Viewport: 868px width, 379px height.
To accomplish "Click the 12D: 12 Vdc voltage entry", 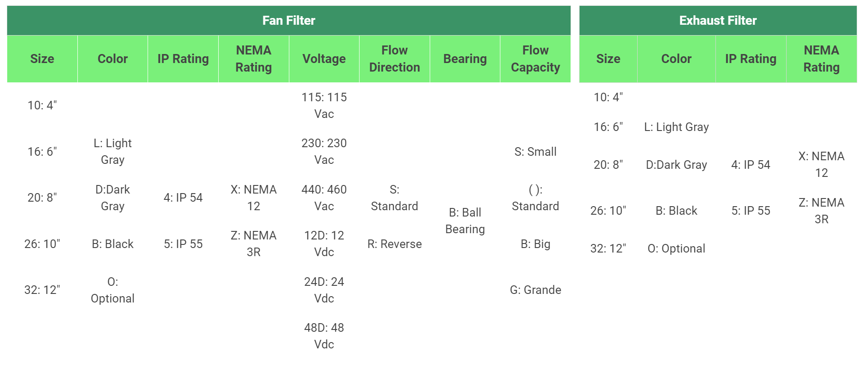I will (x=324, y=244).
